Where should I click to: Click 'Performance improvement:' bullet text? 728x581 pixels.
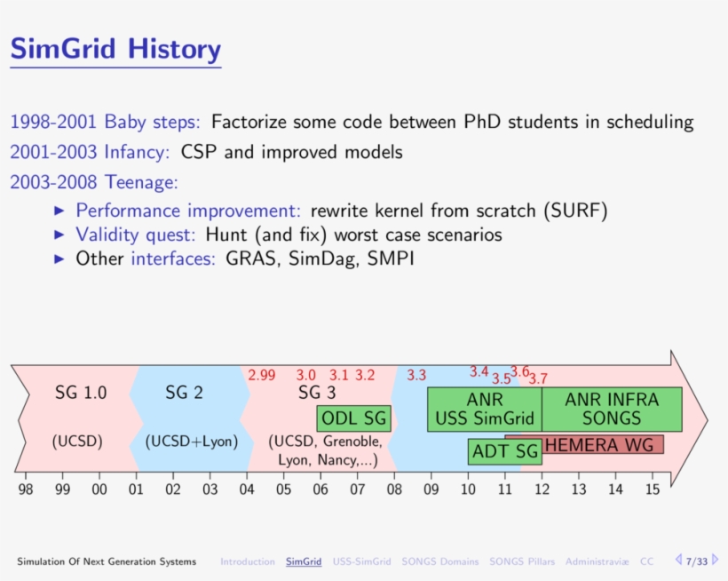(x=188, y=211)
